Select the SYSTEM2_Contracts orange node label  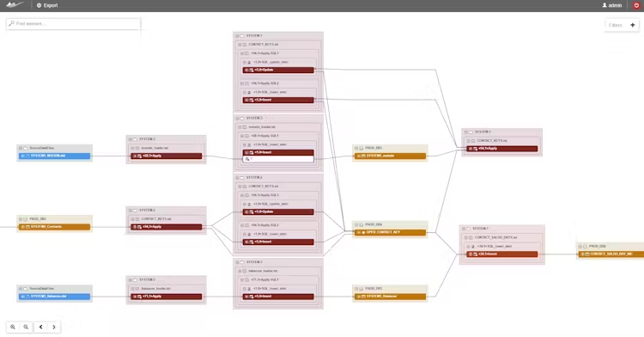click(x=46, y=226)
